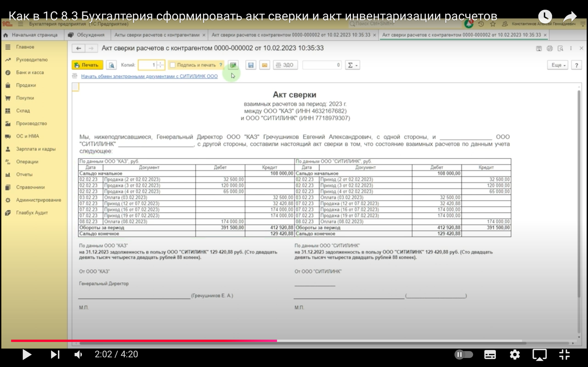Go forward with the right arrow button

coord(91,48)
